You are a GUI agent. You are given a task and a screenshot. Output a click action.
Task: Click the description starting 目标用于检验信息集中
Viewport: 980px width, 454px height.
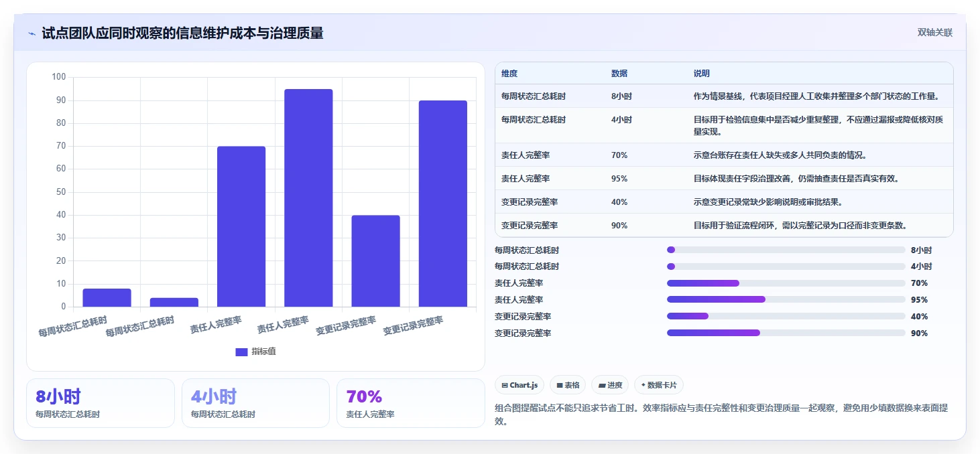click(x=818, y=126)
